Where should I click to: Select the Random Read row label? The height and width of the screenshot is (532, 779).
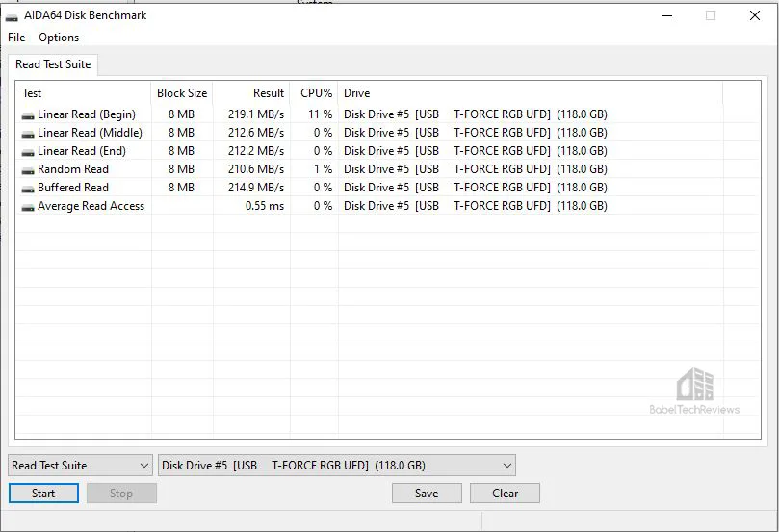(73, 169)
